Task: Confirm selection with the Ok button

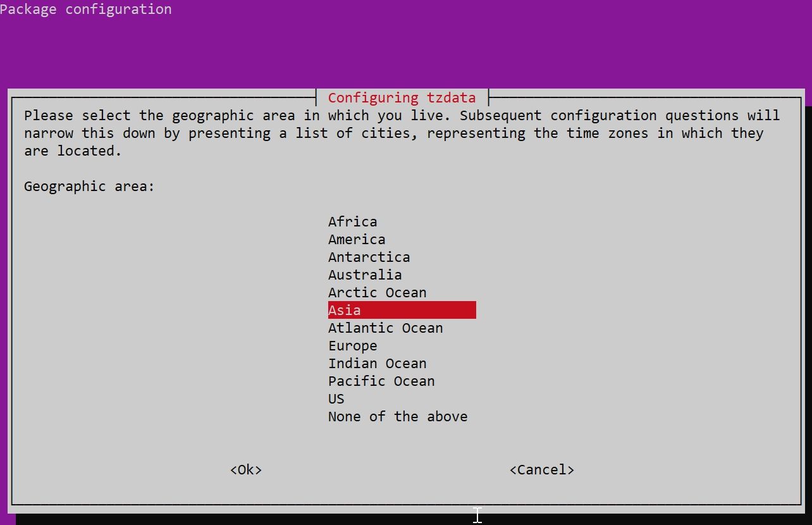Action: [x=246, y=469]
